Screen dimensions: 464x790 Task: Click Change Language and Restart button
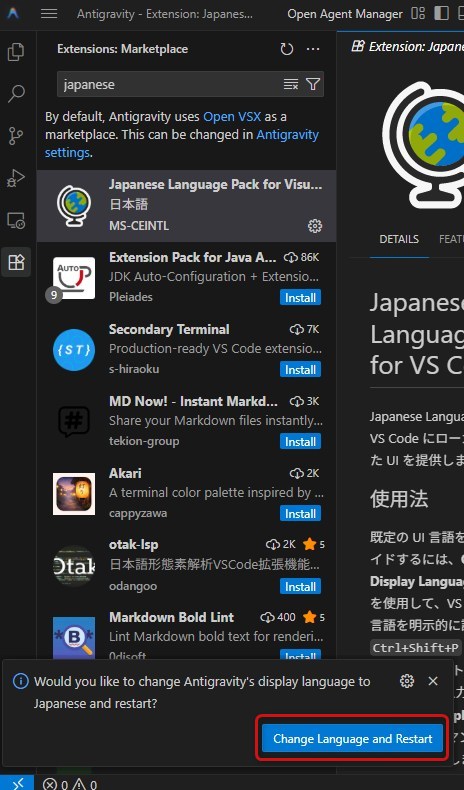[352, 739]
